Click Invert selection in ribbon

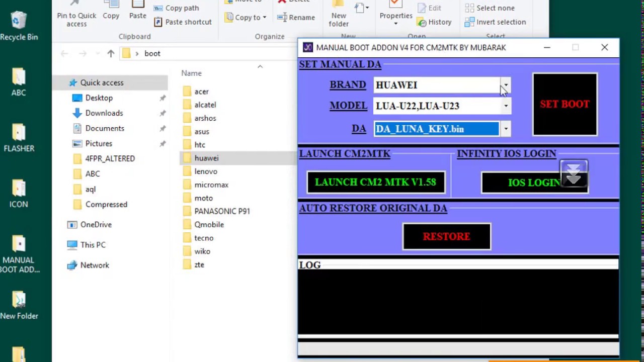[495, 22]
